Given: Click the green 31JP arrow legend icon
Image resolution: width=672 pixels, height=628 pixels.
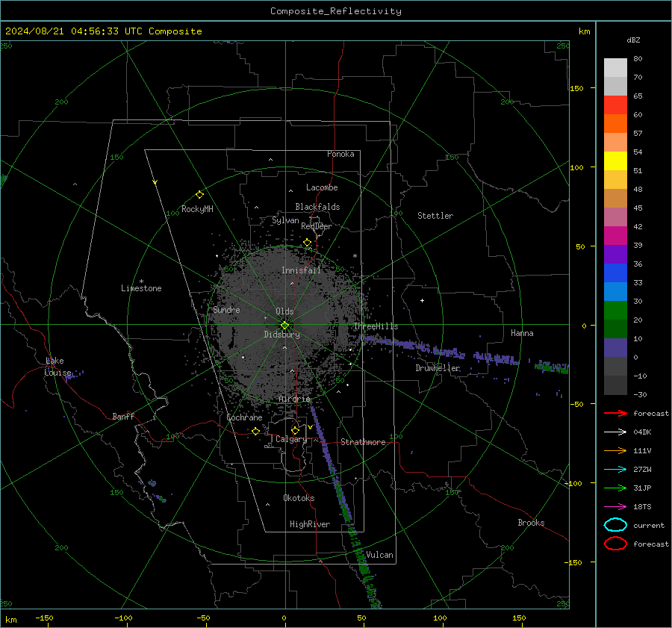Looking at the screenshot, I should coord(615,488).
